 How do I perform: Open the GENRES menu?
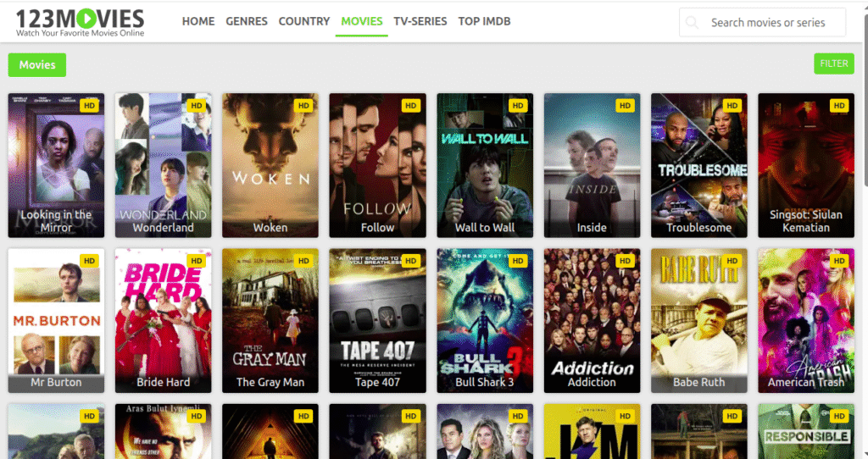247,21
